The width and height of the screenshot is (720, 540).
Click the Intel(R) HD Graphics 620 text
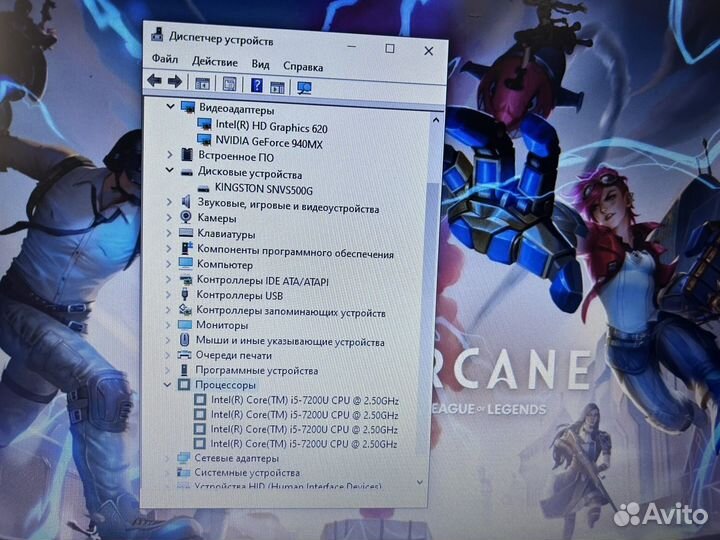271,126
